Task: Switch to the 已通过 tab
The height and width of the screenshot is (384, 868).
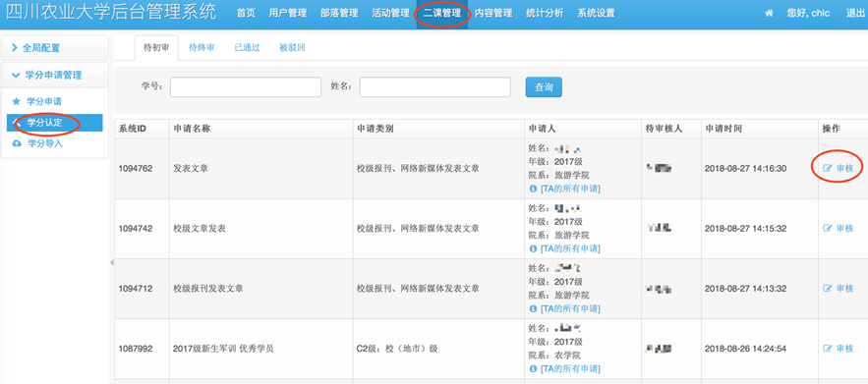Action: point(247,47)
